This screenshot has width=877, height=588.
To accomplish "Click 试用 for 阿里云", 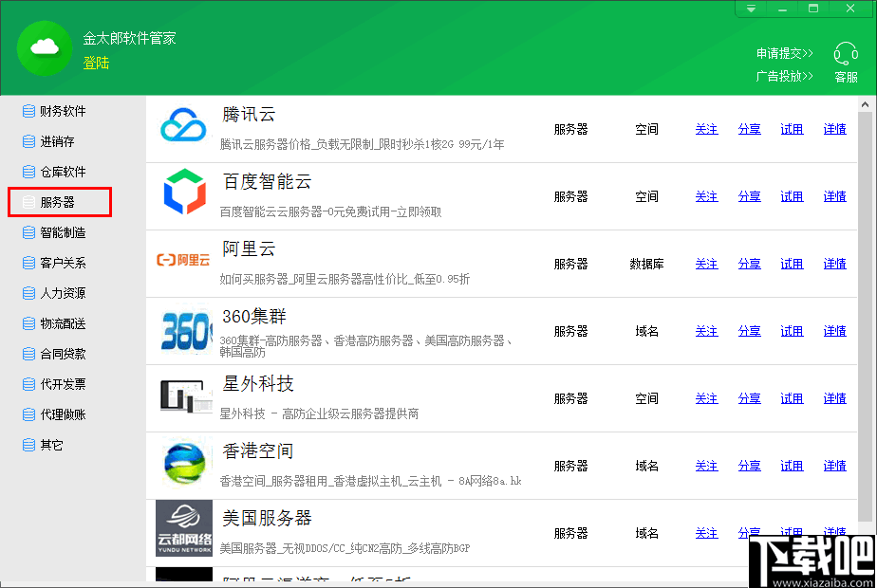I will [x=792, y=264].
